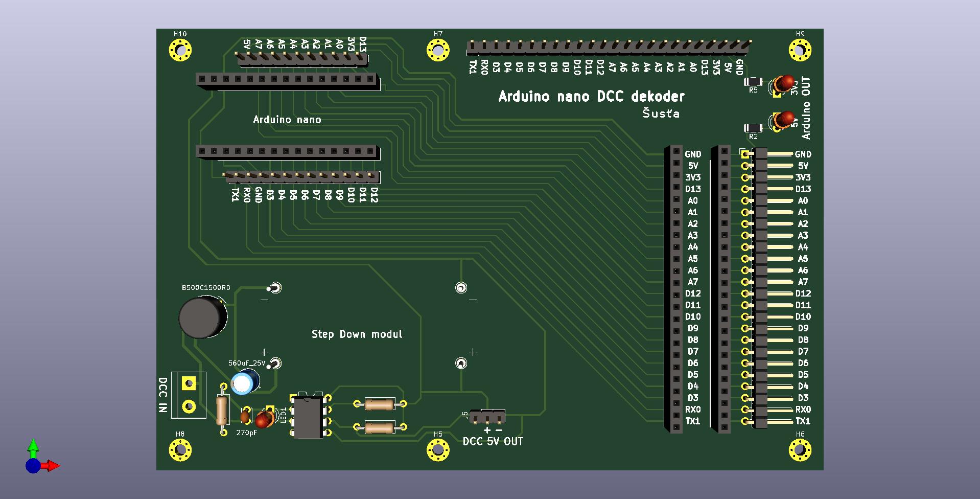Click the "R5" reference label
The image size is (980, 499).
(753, 90)
